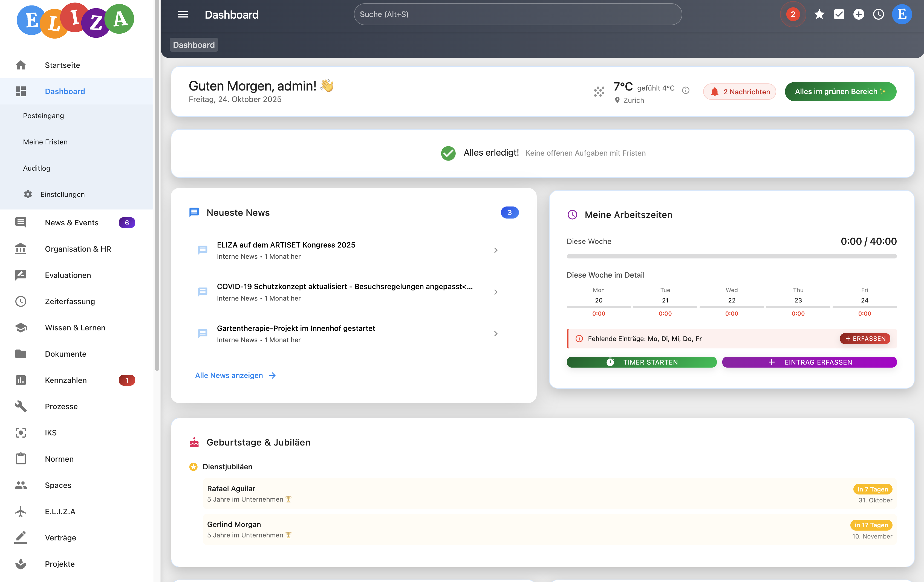Open the hamburger menu to collapse sidebar
The width and height of the screenshot is (924, 582).
click(x=183, y=14)
